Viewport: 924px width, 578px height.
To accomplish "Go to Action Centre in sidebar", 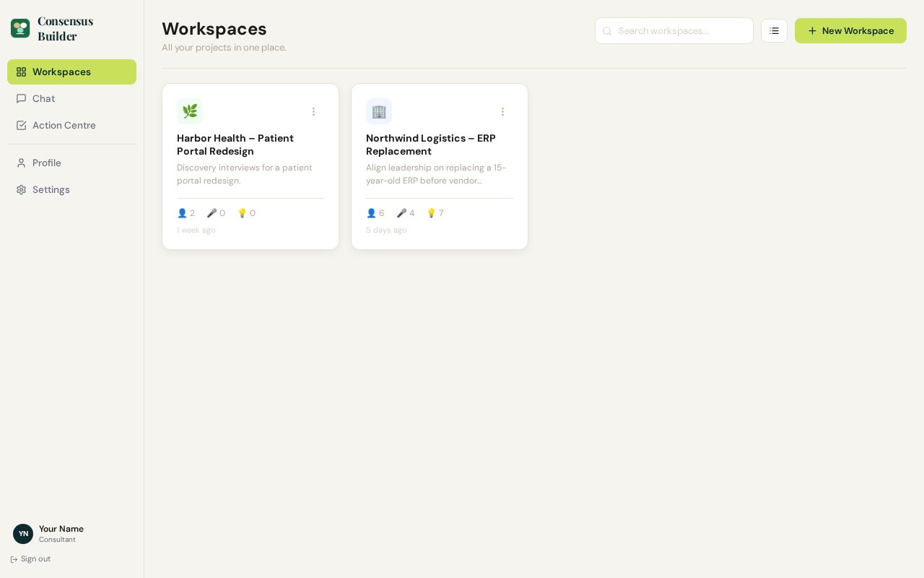I will click(71, 125).
